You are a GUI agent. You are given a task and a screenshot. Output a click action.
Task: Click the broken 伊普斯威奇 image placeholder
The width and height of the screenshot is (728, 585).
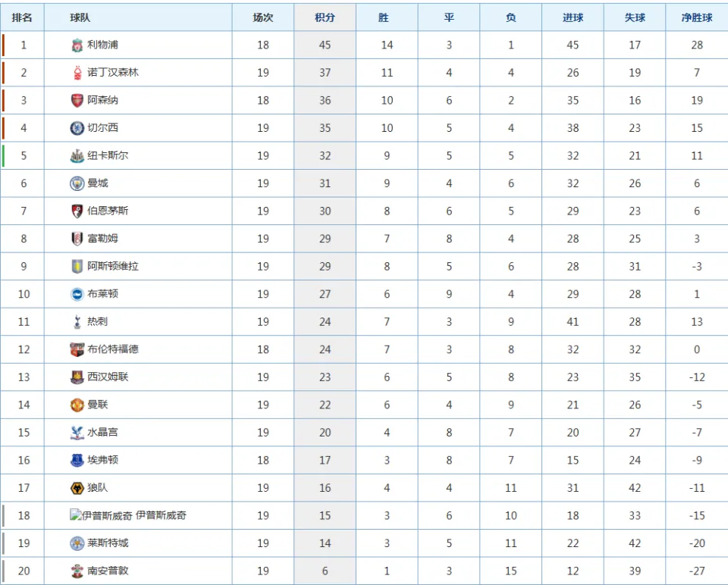(101, 515)
